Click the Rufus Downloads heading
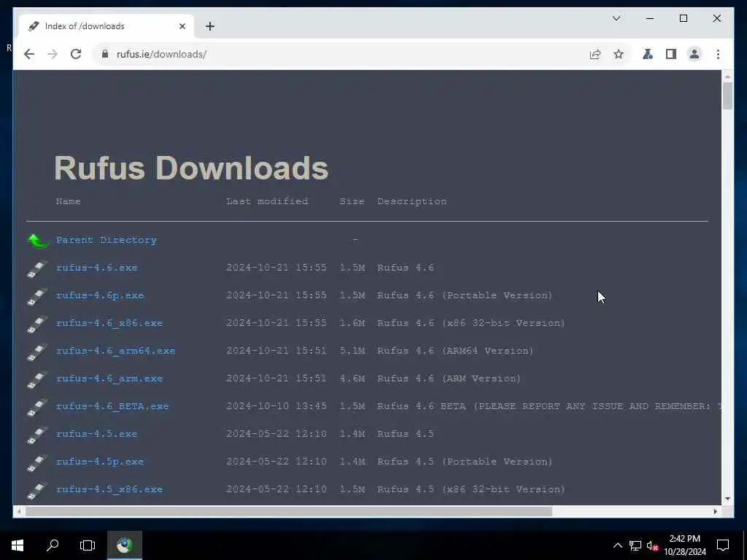 (x=191, y=168)
